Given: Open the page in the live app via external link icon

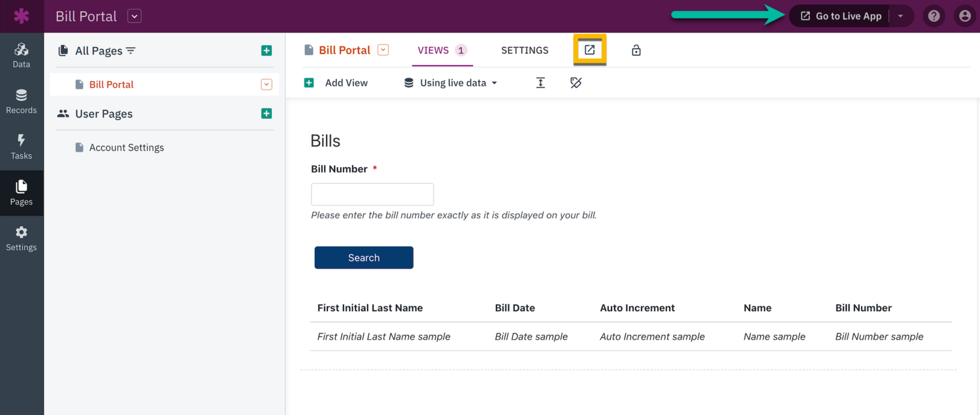Looking at the screenshot, I should coord(590,49).
